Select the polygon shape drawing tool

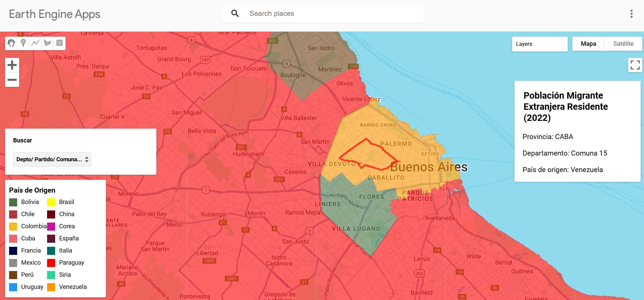[x=47, y=43]
